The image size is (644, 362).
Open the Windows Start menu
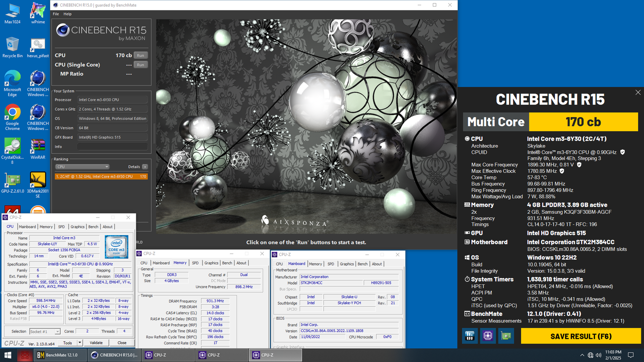(8, 355)
